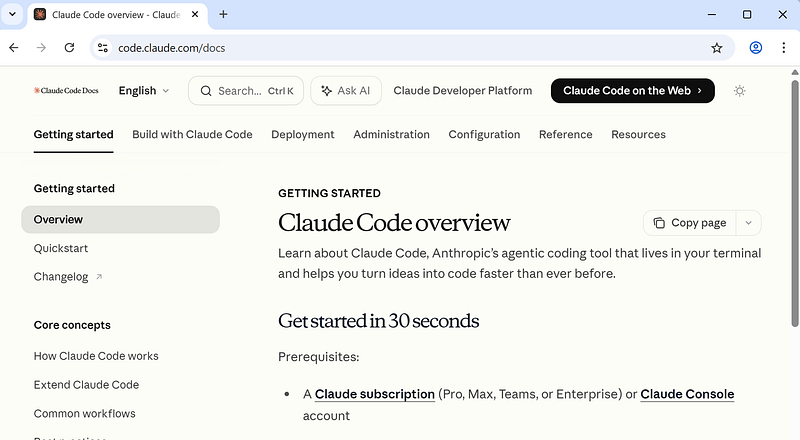Screen dimensions: 800x440
Task: Open Claude Code on the Web
Action: coord(632,90)
